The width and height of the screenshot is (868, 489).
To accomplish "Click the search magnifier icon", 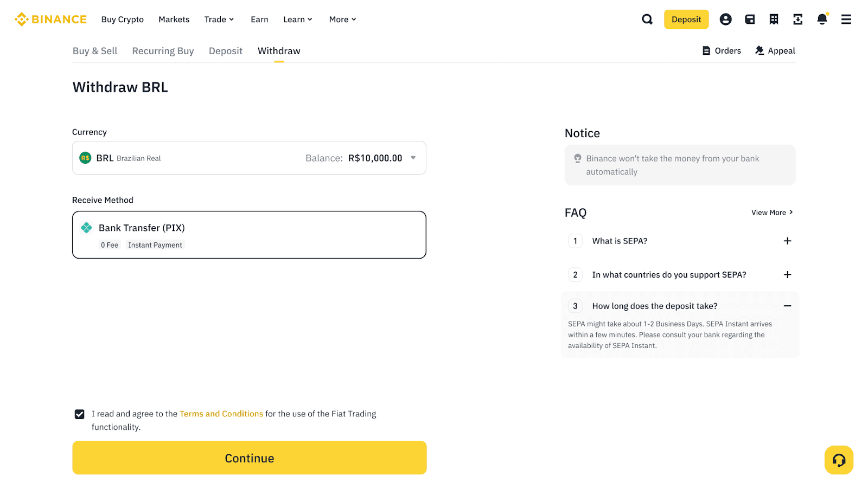I will (x=647, y=20).
